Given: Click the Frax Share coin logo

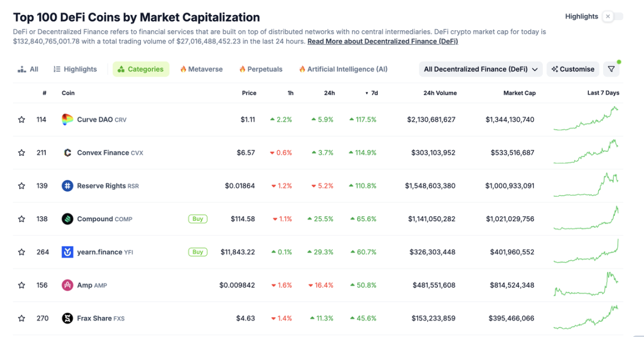Looking at the screenshot, I should click(67, 319).
